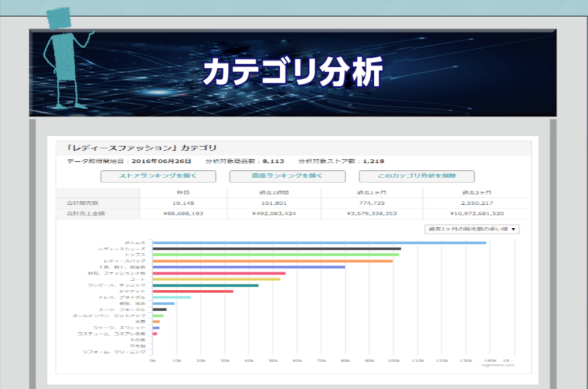Click the red ジャケット bar

coord(192,291)
